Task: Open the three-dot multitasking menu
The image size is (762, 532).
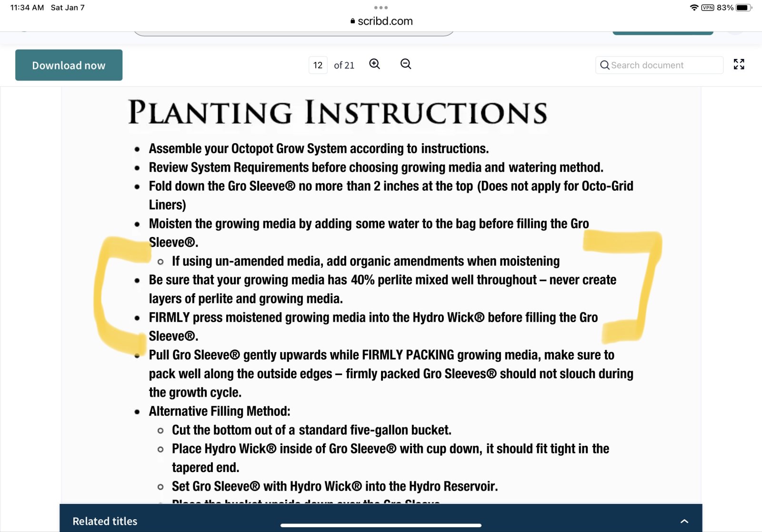Action: point(381,8)
